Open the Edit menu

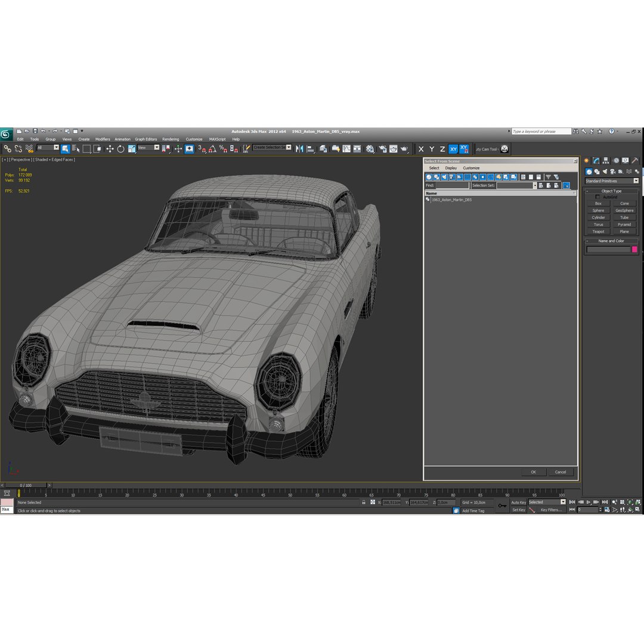coord(20,139)
